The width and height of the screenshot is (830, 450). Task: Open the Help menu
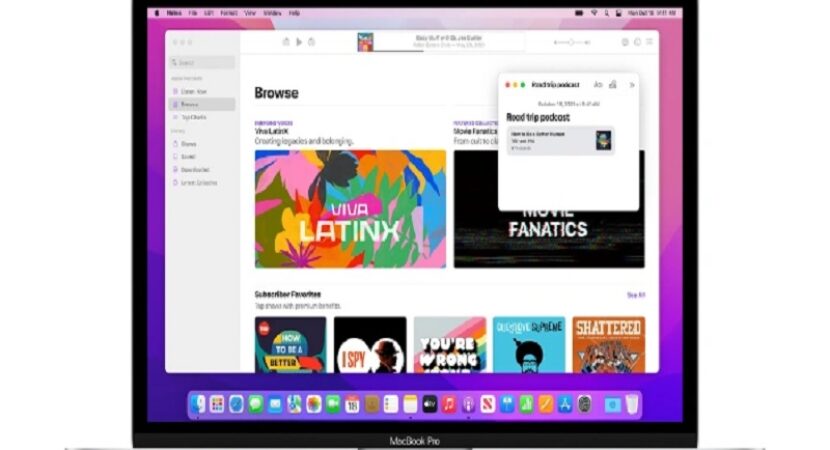(294, 13)
